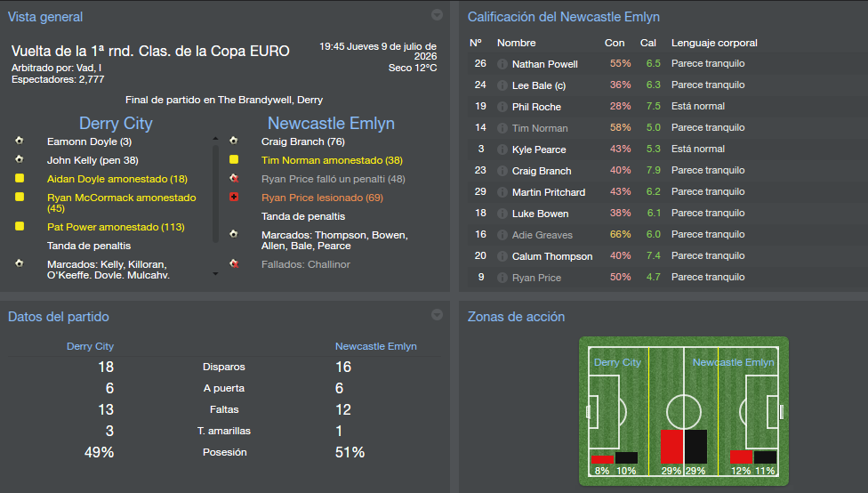Viewport: 868px width, 493px height.
Task: Sort ratings by Cal column header
Action: [648, 43]
